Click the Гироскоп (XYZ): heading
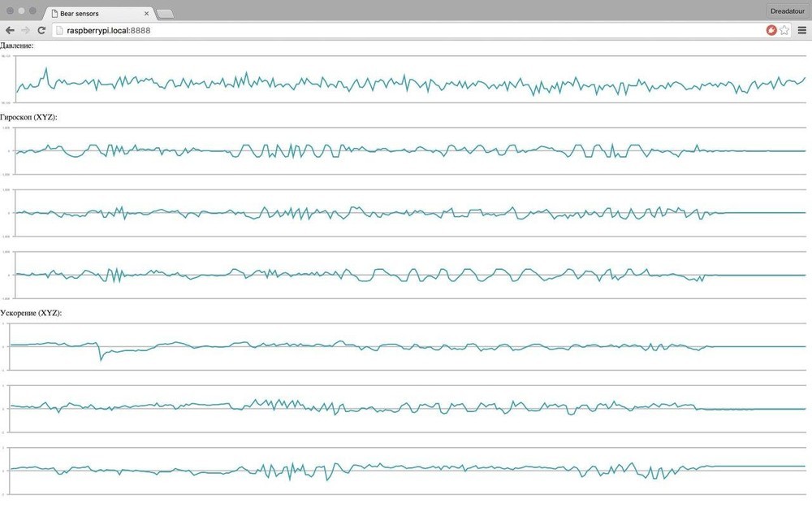Image resolution: width=812 pixels, height=508 pixels. point(28,117)
